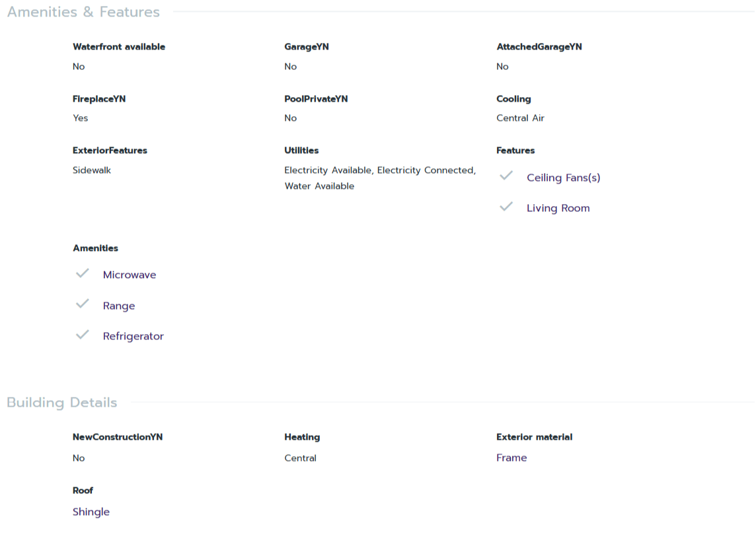Click the checkmark icon beside Range
Image resolution: width=756 pixels, height=558 pixels.
(x=83, y=304)
